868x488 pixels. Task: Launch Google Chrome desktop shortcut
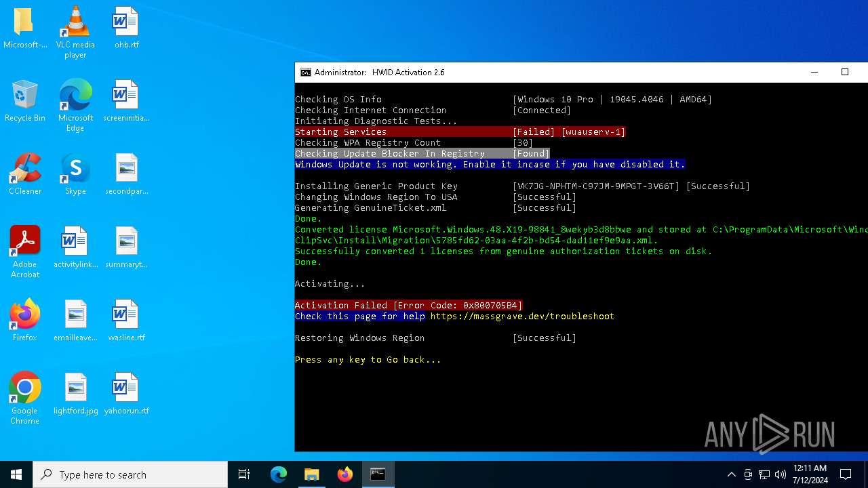pos(24,399)
